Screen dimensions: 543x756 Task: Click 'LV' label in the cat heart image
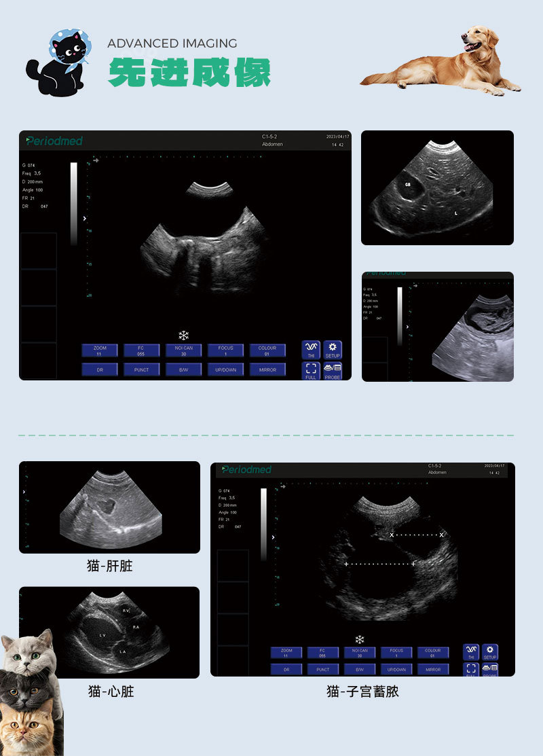click(102, 636)
